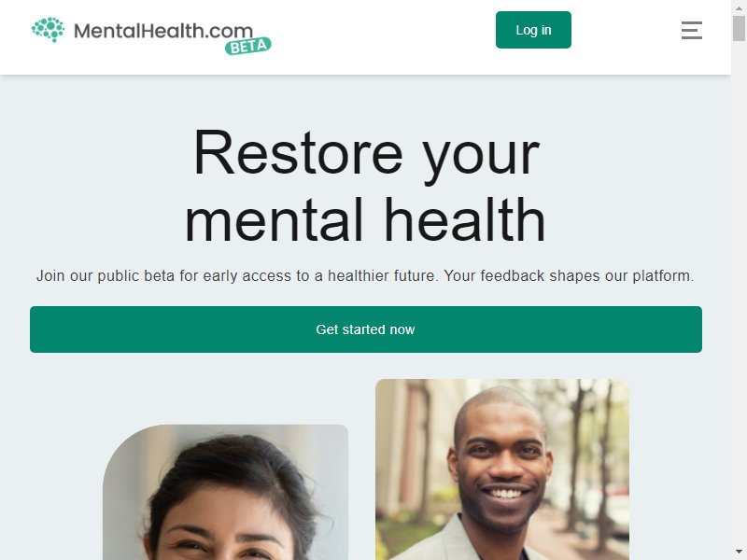
Task: Click 'Your feedback shapes our platform' text
Action: (569, 275)
